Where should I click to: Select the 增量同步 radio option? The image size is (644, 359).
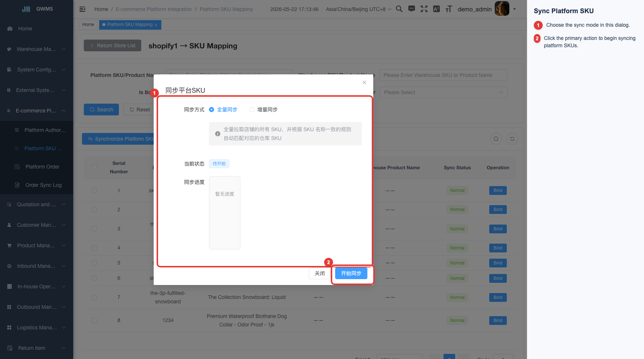263,110
